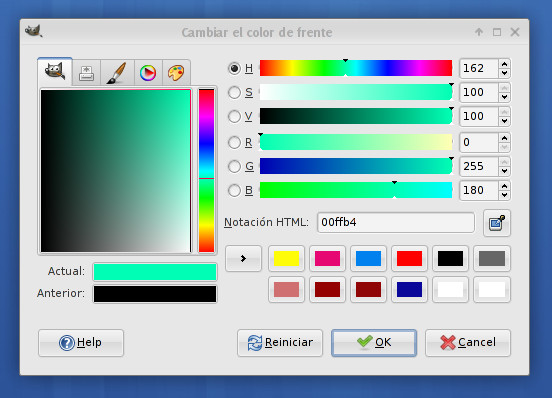Decrease the V value with down arrow
This screenshot has width=552, height=398.
[x=504, y=121]
